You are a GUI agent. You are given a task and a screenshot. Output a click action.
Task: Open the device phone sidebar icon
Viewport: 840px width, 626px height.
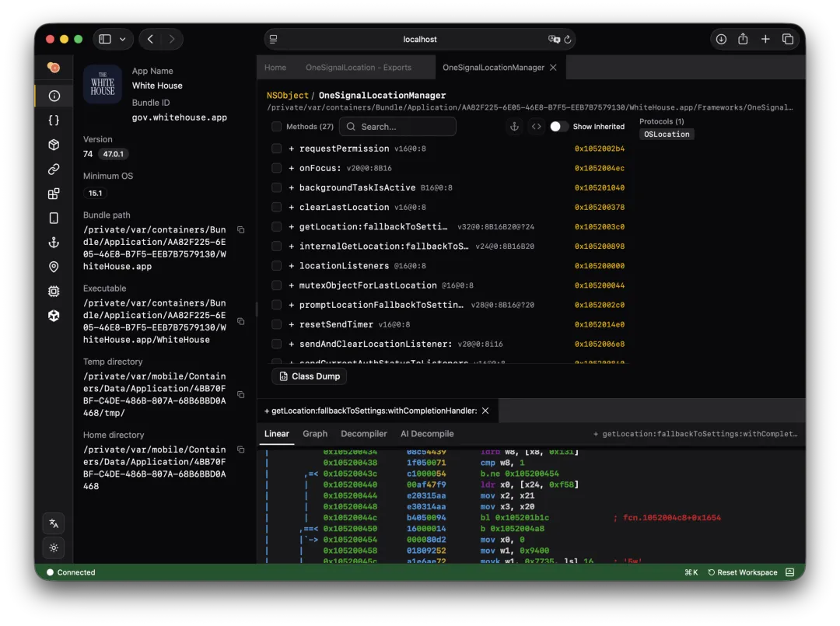point(54,218)
